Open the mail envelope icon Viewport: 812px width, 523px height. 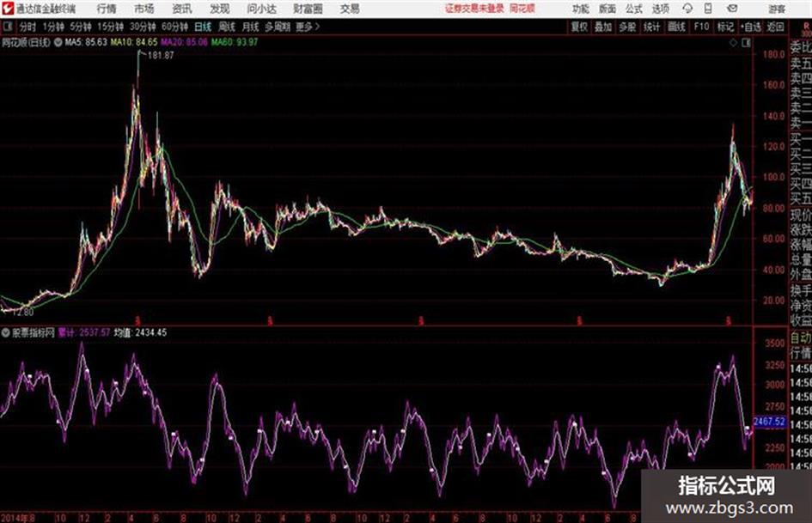tap(732, 9)
